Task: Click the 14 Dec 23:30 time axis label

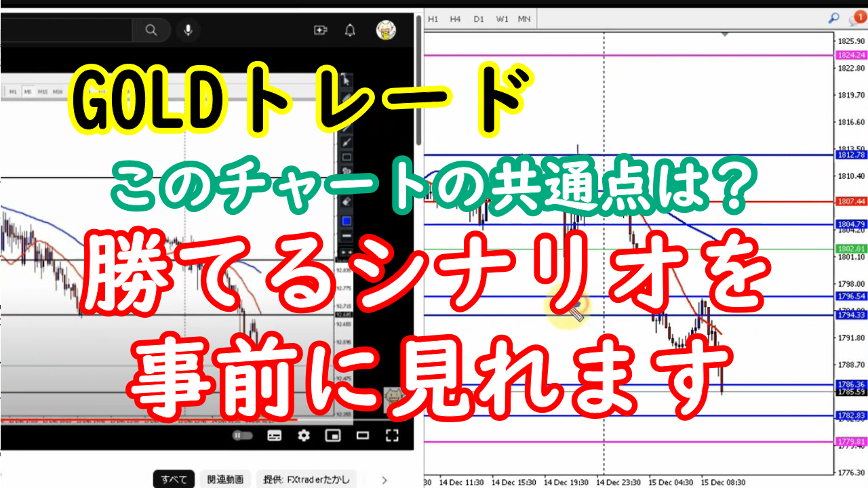Action: [618, 482]
